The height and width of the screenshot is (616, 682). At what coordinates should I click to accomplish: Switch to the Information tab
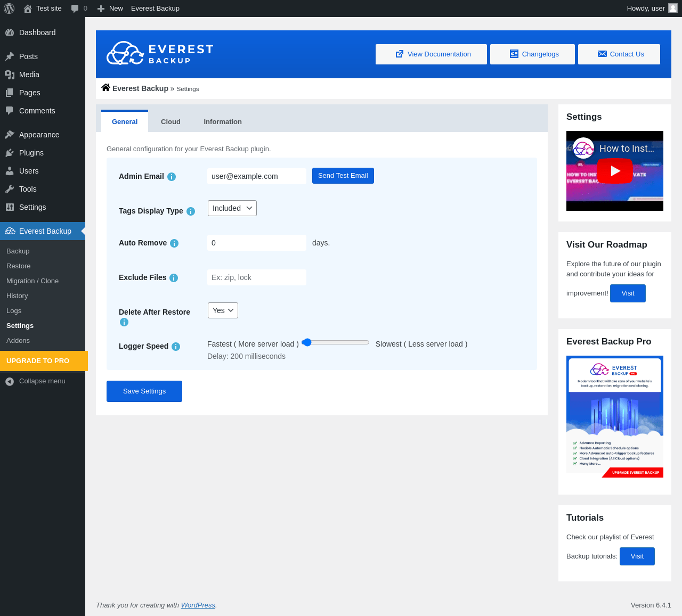(x=223, y=121)
